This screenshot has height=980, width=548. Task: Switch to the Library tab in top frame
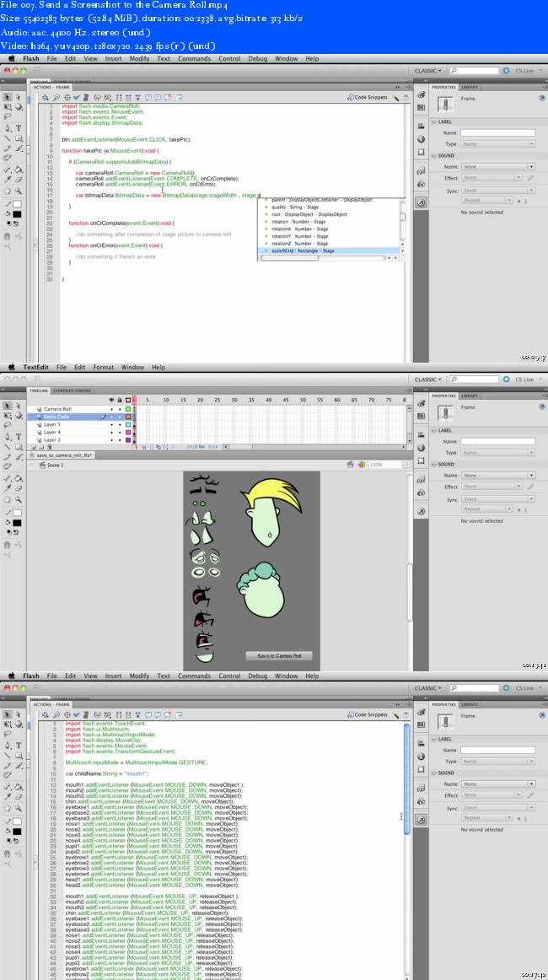pos(470,88)
